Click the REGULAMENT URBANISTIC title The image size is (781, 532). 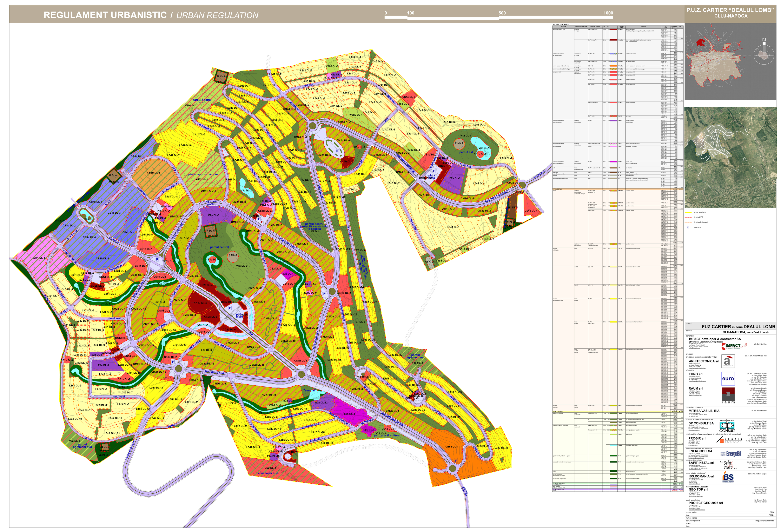[x=105, y=15]
